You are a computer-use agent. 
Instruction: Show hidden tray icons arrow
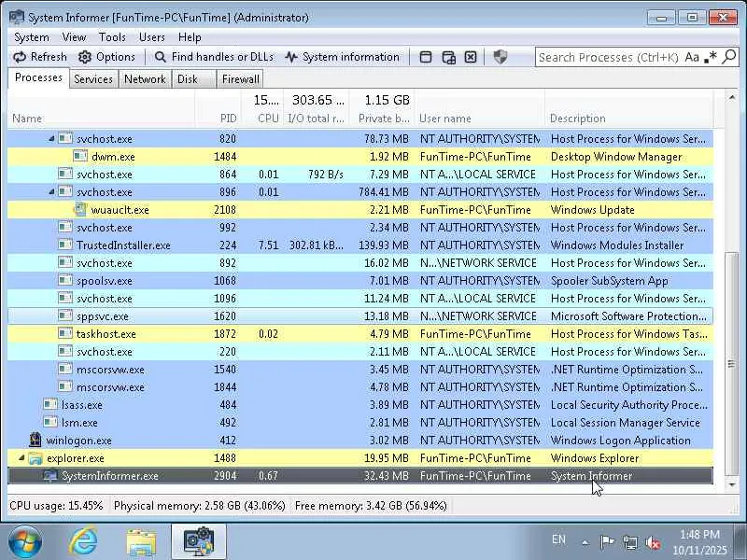(585, 542)
